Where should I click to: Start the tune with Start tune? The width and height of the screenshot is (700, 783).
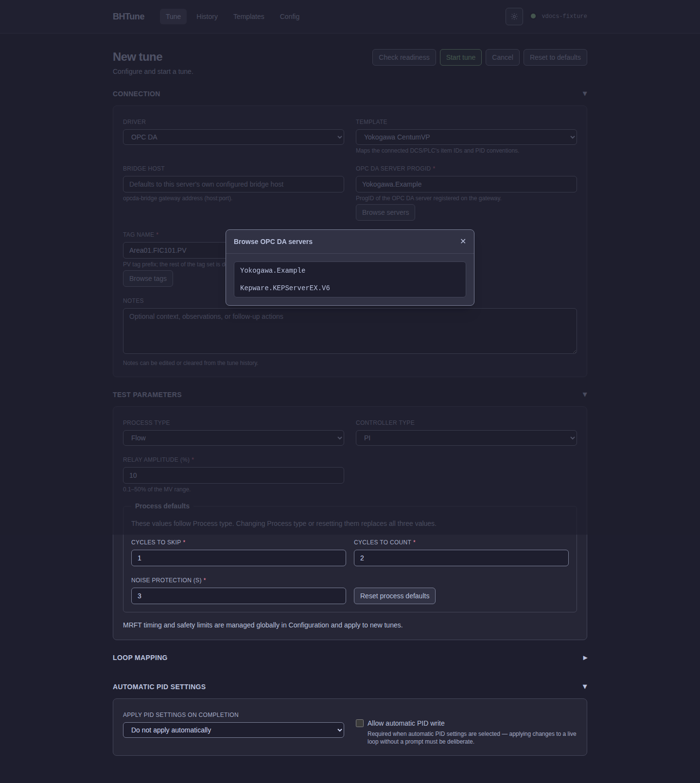461,57
